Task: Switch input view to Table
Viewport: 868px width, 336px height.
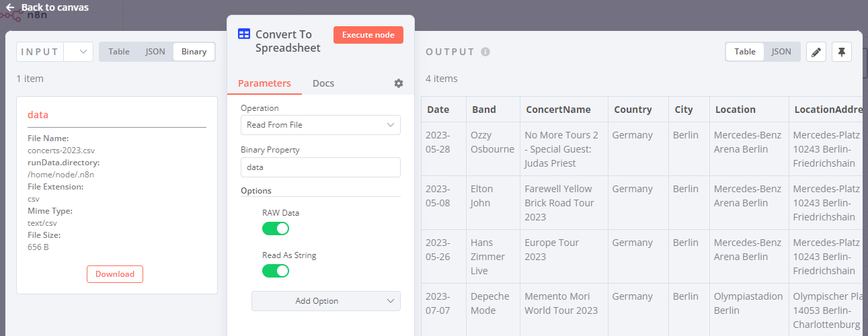Action: (119, 52)
